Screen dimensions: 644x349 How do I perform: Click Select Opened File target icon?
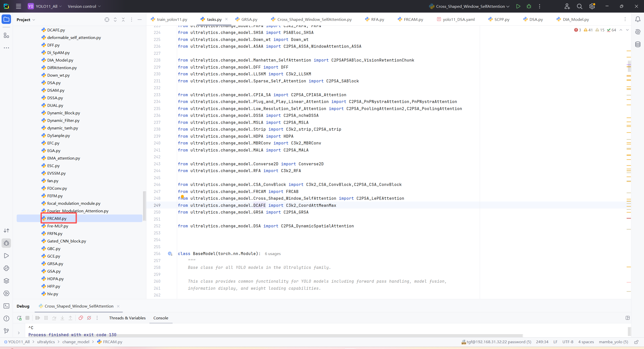click(x=107, y=20)
